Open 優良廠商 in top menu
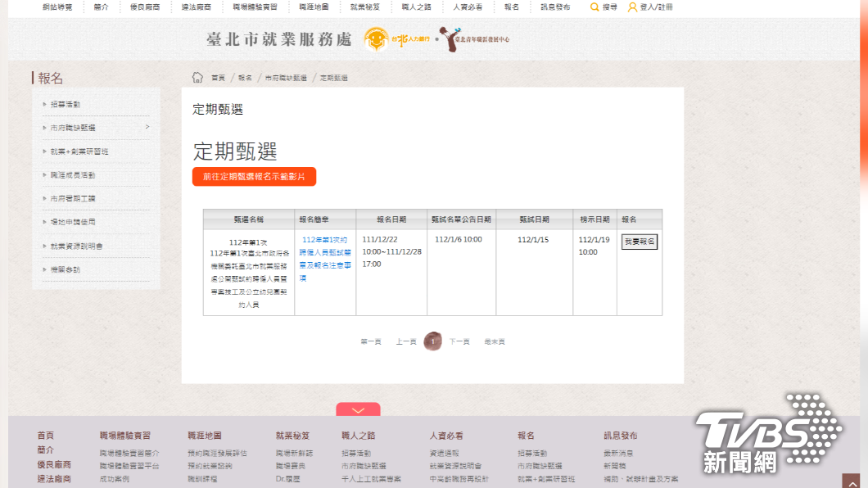The image size is (868, 488). tap(145, 7)
